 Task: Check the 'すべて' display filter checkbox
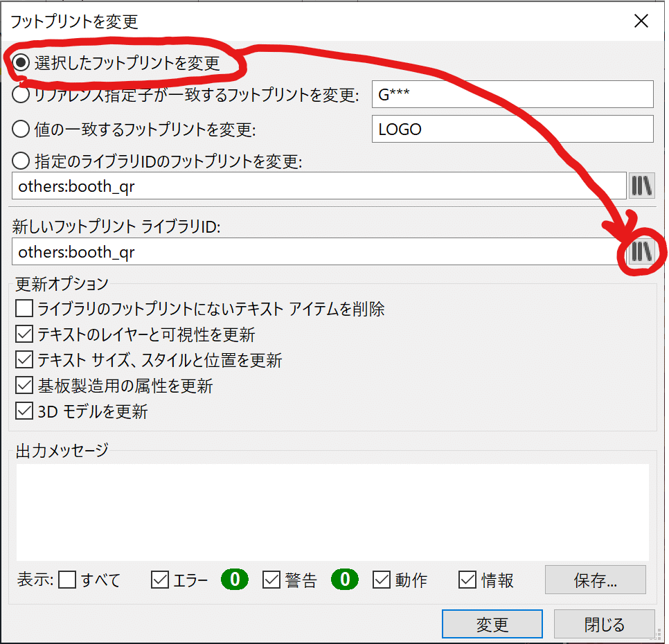(x=67, y=580)
